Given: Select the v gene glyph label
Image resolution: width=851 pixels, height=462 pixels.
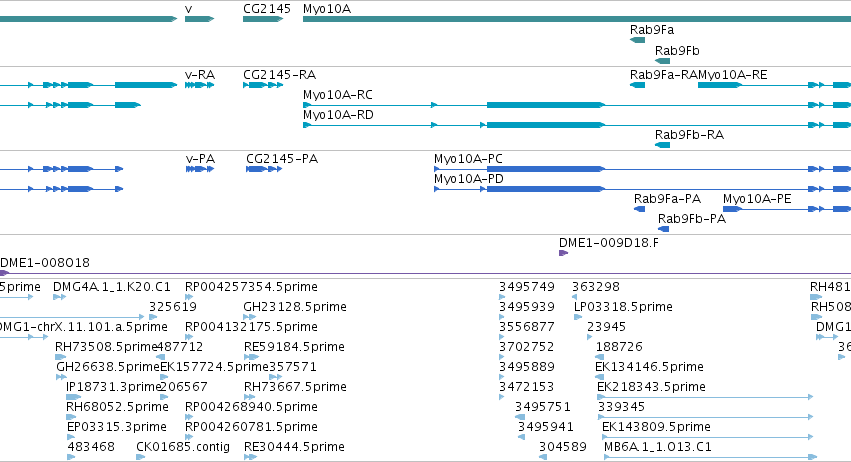Looking at the screenshot, I should click(x=188, y=9).
